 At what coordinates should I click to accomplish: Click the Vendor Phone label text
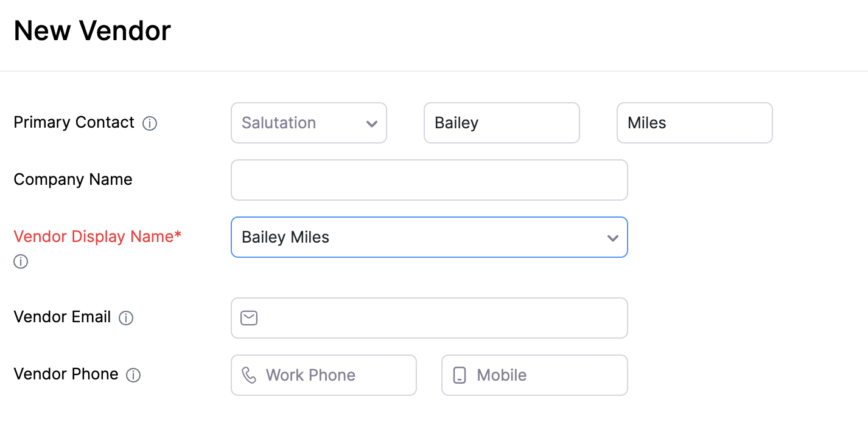[66, 374]
